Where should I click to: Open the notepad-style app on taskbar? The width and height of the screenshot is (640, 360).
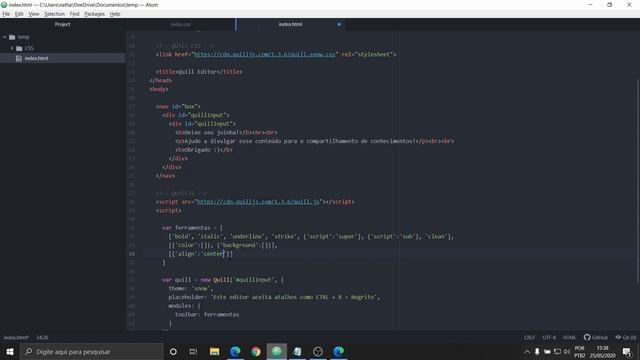coord(298,351)
